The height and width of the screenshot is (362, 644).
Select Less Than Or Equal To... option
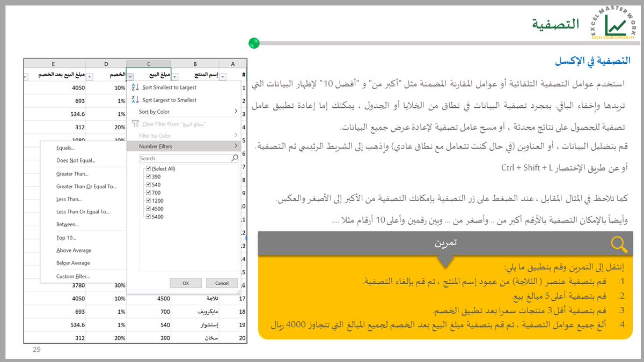(83, 212)
